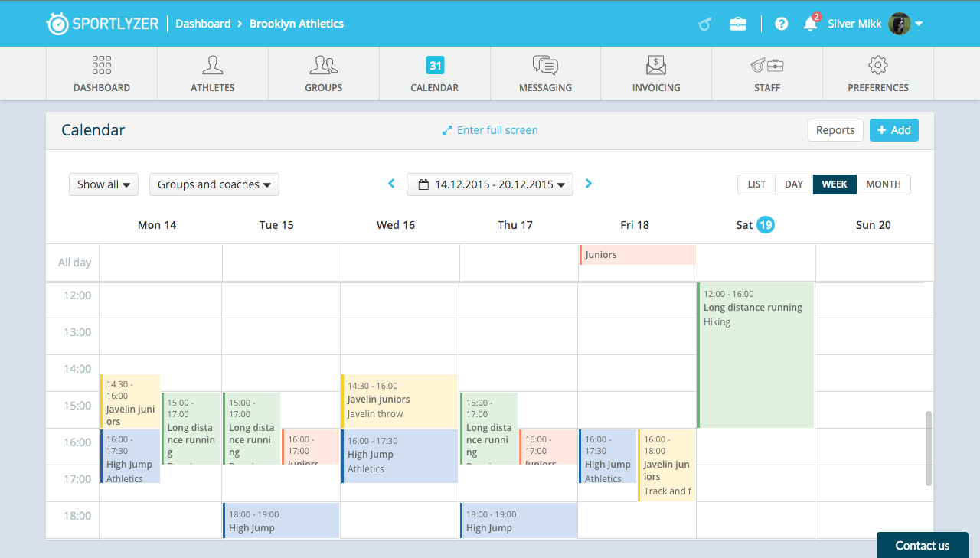Image resolution: width=980 pixels, height=558 pixels.
Task: Click Silver Mikk's profile avatar
Action: (x=899, y=24)
